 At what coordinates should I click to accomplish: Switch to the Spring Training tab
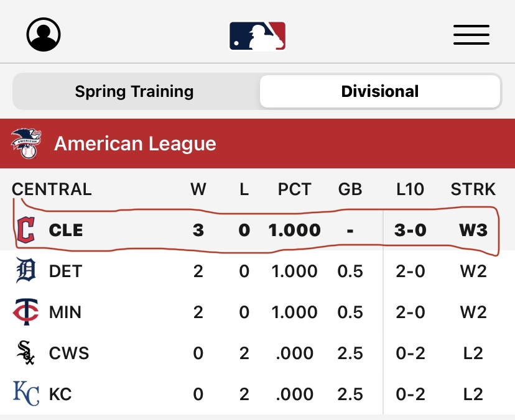[134, 92]
